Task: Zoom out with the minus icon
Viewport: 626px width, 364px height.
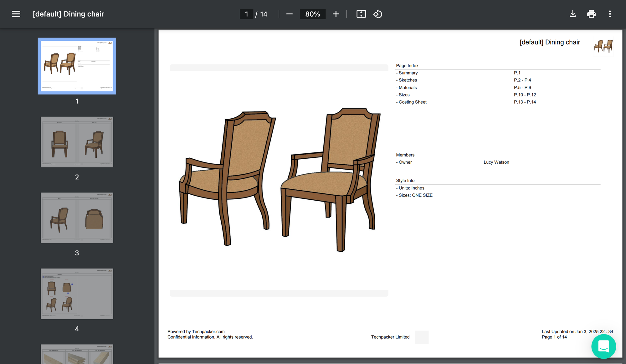Action: 289,14
